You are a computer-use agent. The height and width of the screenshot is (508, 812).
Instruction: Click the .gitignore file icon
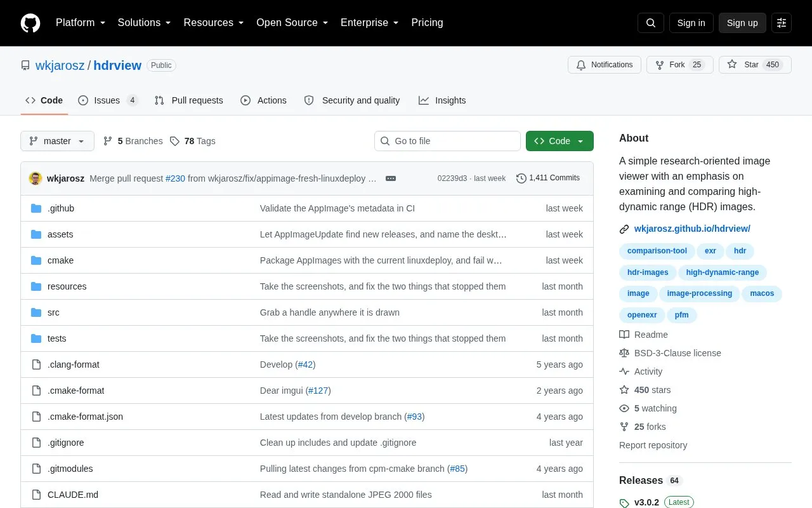pos(36,443)
